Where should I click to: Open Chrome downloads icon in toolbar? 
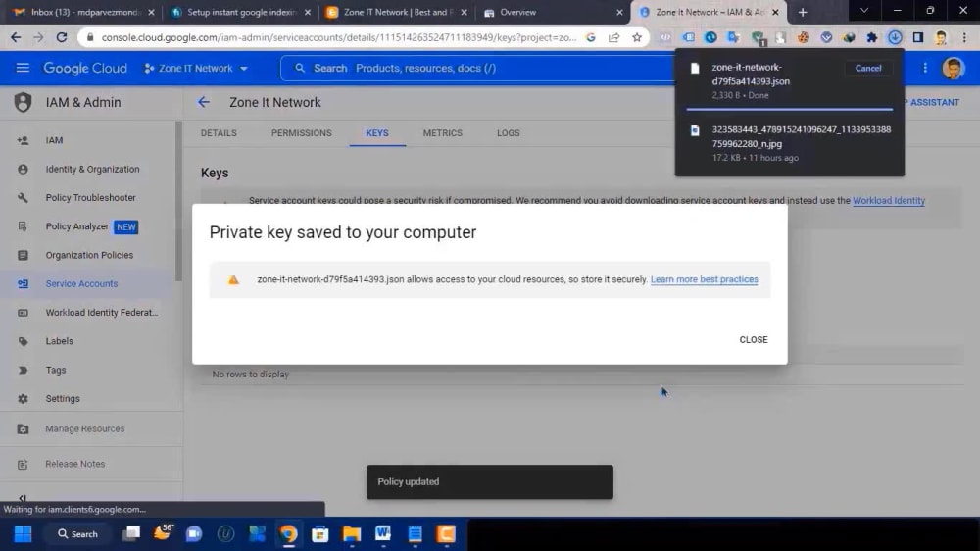tap(895, 37)
